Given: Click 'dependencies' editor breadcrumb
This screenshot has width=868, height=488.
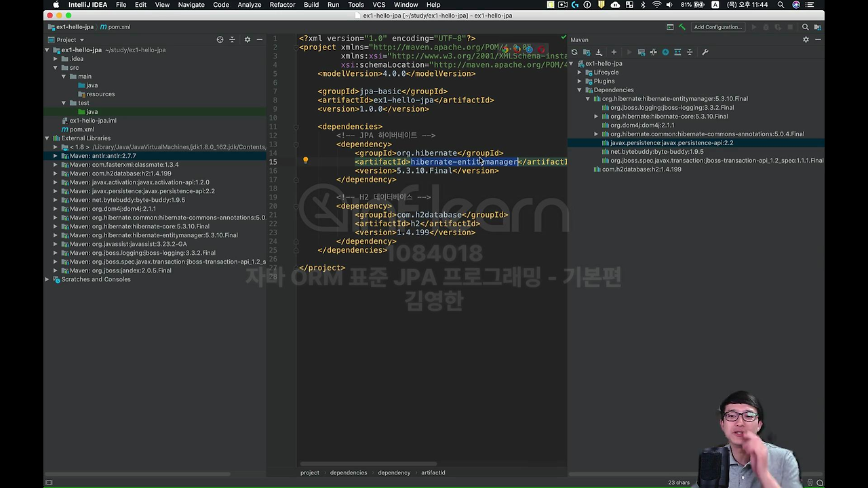Looking at the screenshot, I should (x=349, y=472).
